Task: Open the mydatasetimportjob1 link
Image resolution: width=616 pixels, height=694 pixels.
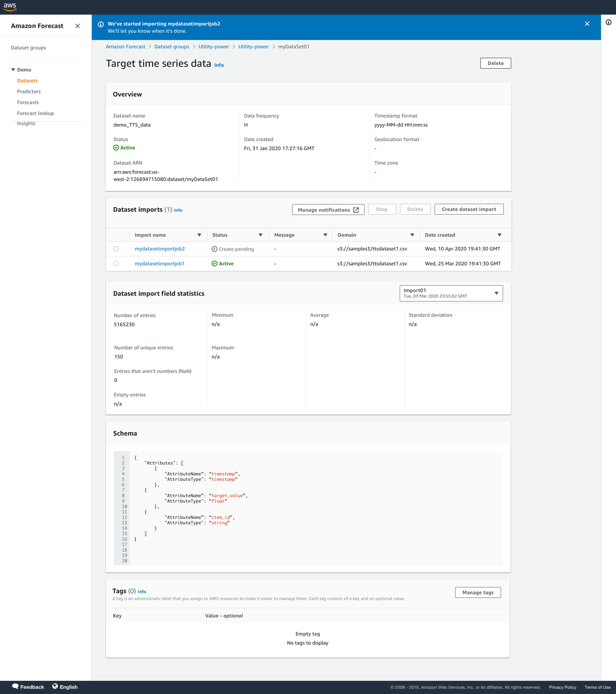Action: tap(160, 264)
